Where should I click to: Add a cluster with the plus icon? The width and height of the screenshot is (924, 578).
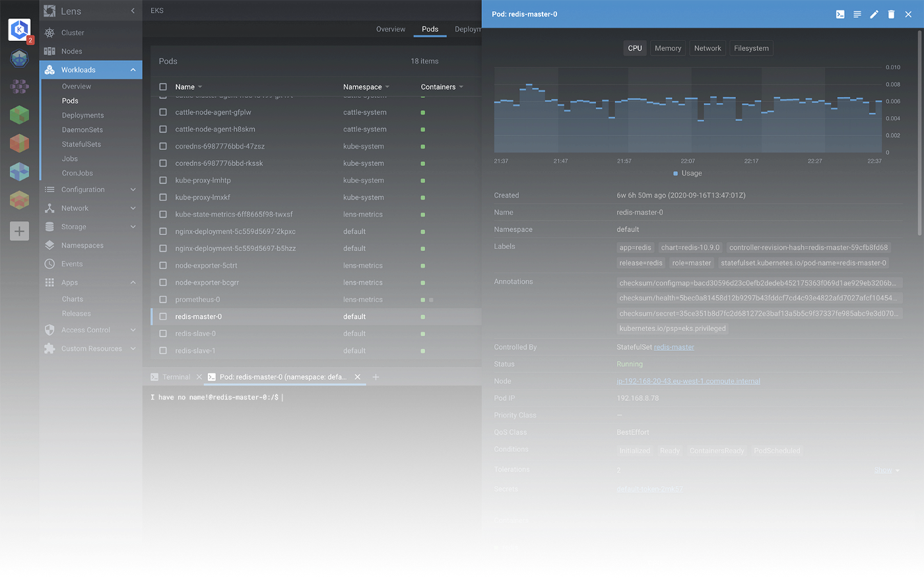[19, 231]
